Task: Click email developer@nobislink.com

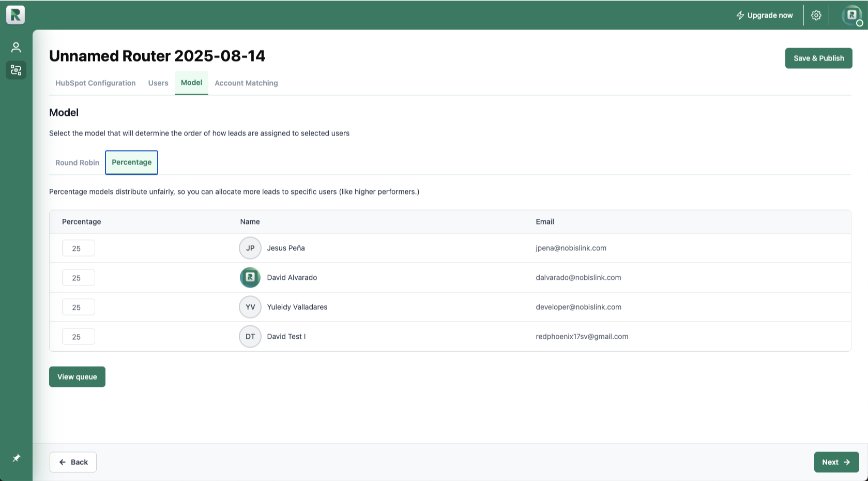Action: pos(578,307)
